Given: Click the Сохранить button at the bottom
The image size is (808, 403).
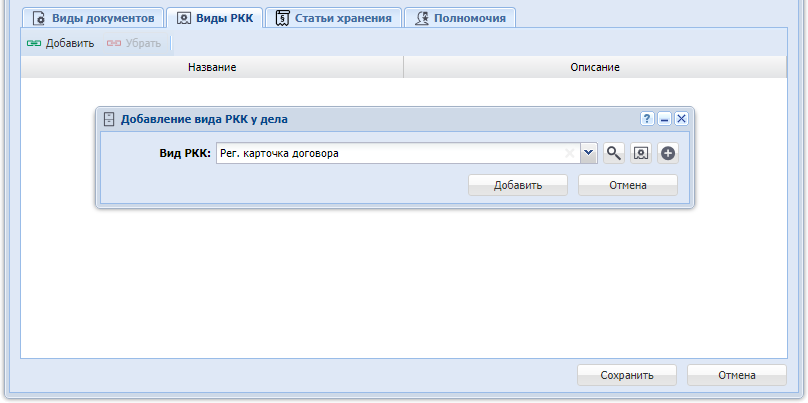Looking at the screenshot, I should coord(627,375).
